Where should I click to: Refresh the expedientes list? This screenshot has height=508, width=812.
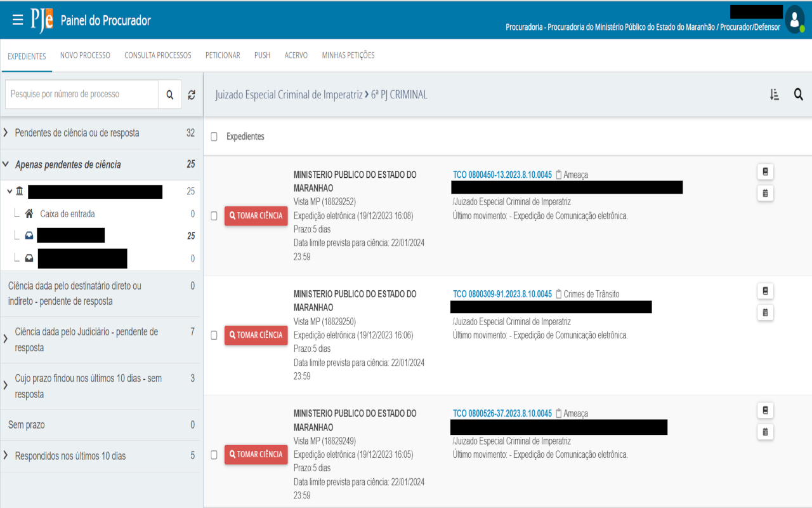(x=192, y=95)
